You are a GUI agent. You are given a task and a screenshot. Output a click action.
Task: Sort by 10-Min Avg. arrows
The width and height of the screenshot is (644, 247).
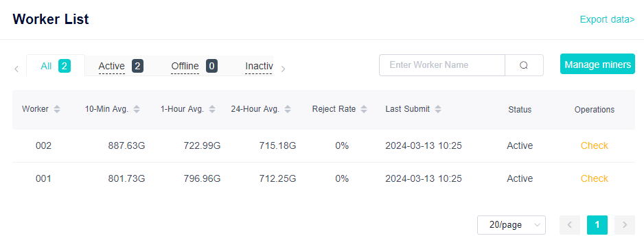pos(137,109)
